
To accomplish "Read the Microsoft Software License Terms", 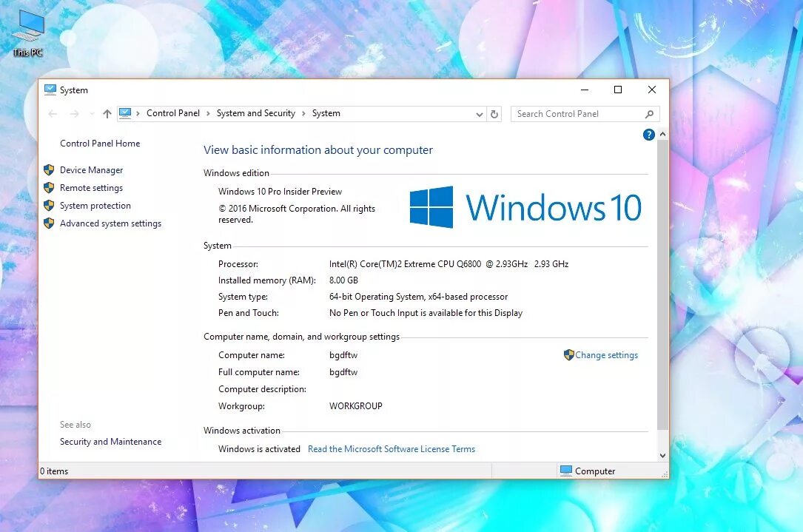I will click(391, 448).
